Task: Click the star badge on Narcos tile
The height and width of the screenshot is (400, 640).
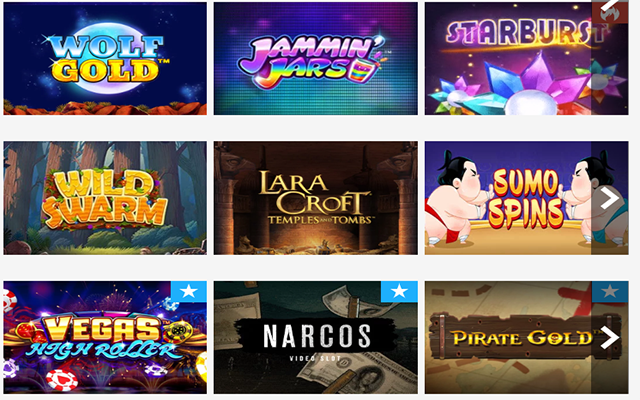Action: coord(399,291)
